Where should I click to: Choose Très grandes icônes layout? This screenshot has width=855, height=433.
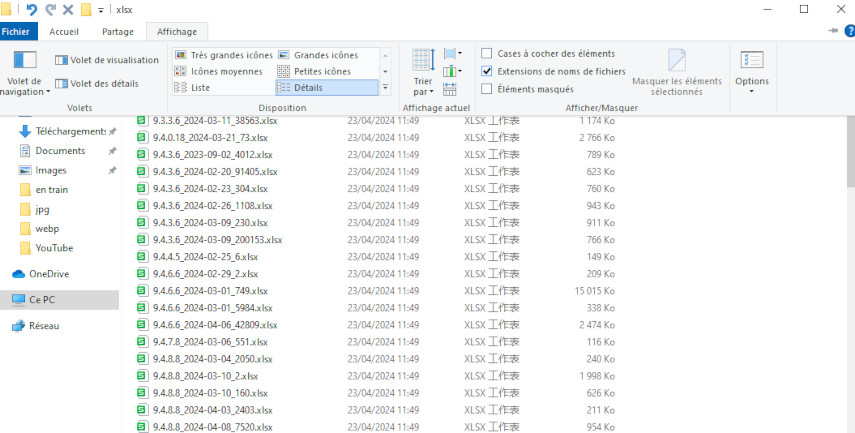pos(224,55)
